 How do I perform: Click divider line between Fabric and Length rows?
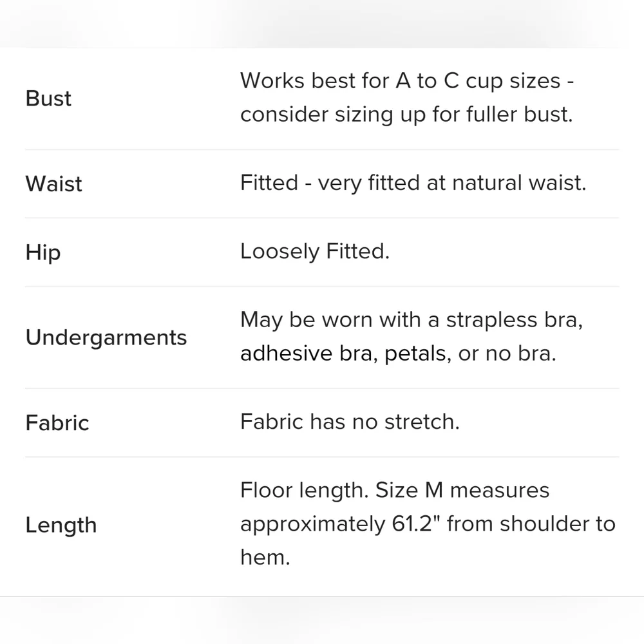322,457
